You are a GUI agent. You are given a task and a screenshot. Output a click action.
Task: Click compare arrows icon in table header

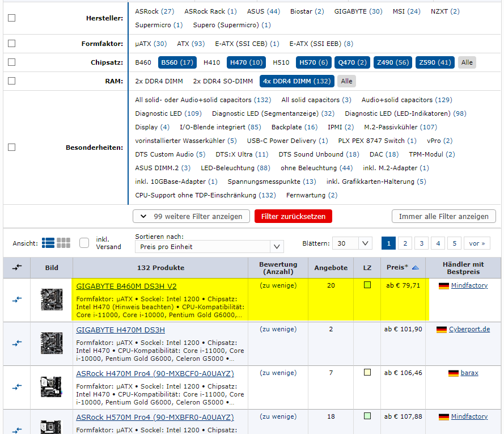pos(17,267)
